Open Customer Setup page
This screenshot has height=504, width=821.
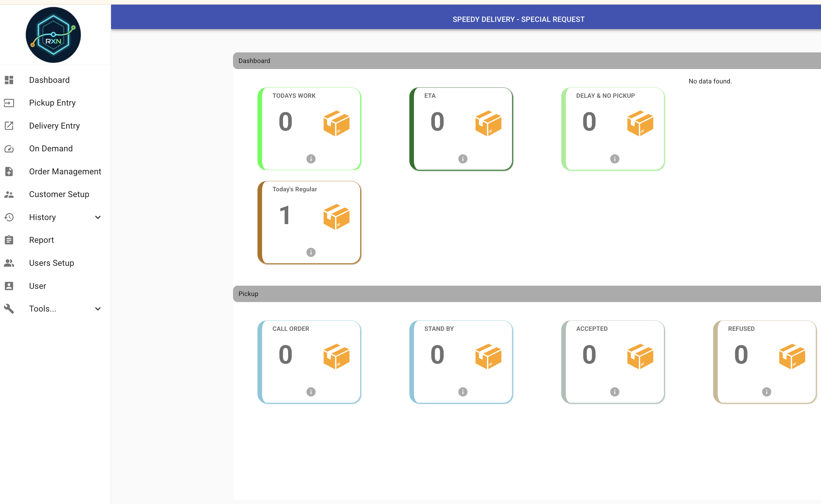tap(59, 194)
